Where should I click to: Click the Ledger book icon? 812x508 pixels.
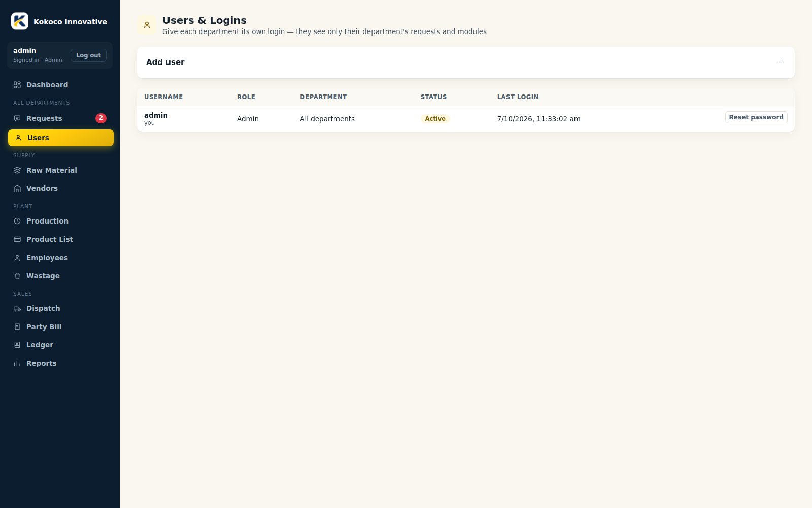coord(17,345)
